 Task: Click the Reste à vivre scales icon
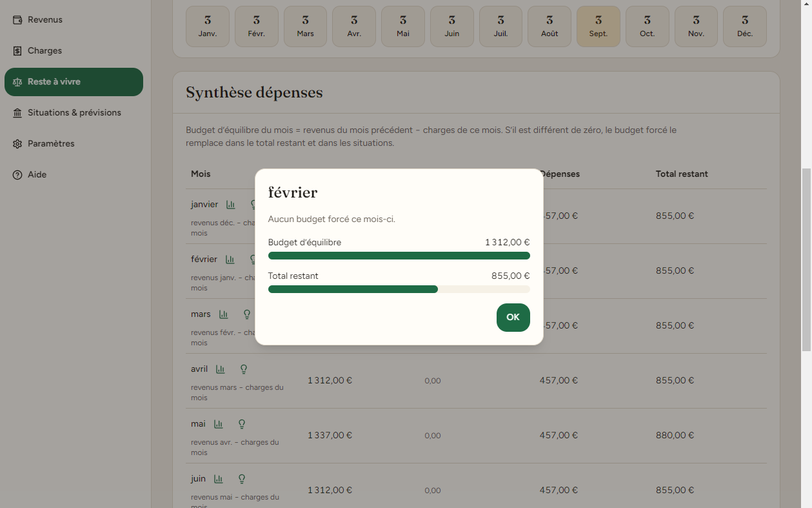coord(17,82)
